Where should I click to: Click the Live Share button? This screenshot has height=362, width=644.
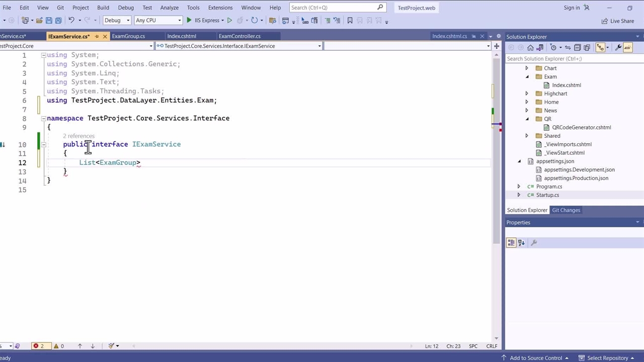click(617, 21)
